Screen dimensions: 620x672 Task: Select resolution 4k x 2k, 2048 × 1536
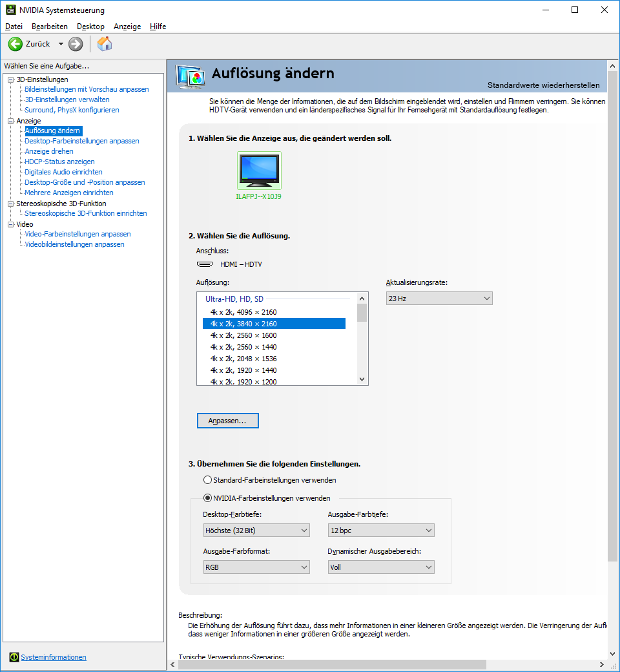pos(274,358)
